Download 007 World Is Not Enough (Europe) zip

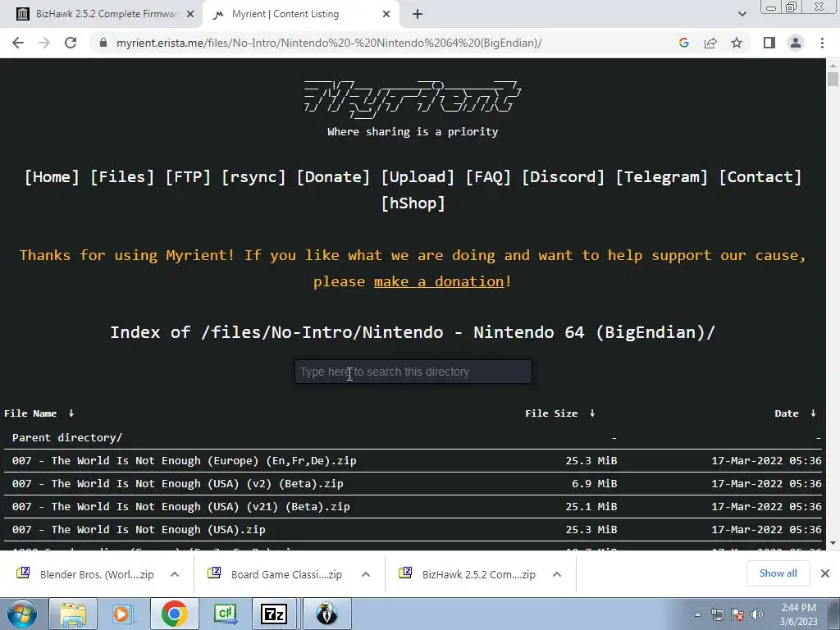pos(184,461)
